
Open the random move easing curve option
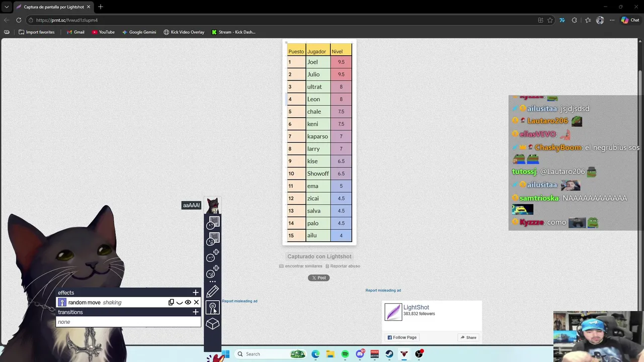click(180, 302)
